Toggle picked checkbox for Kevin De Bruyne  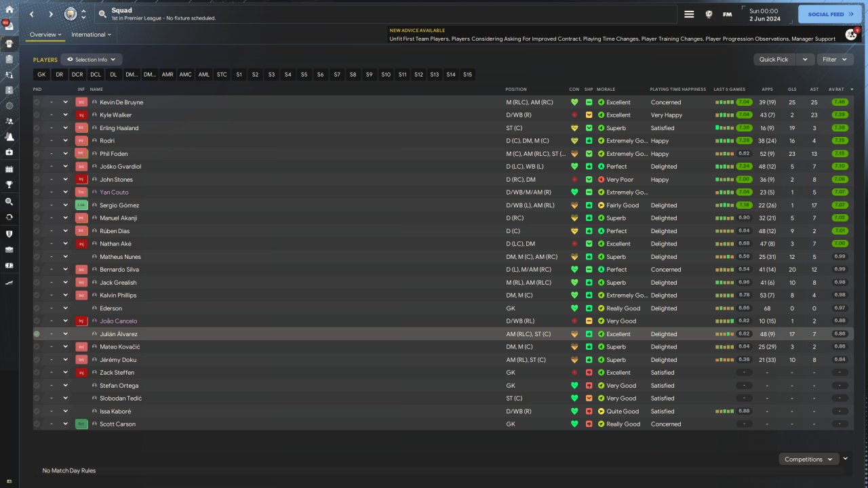coord(37,102)
